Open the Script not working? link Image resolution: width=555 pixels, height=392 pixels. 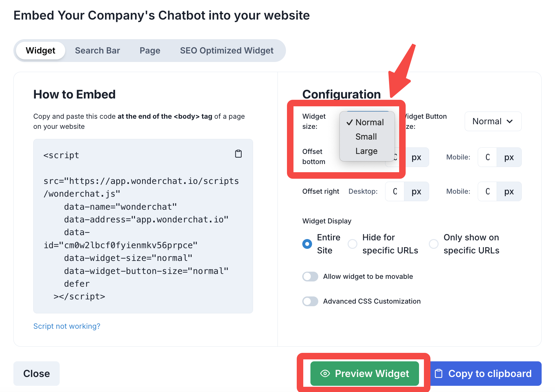tap(67, 326)
